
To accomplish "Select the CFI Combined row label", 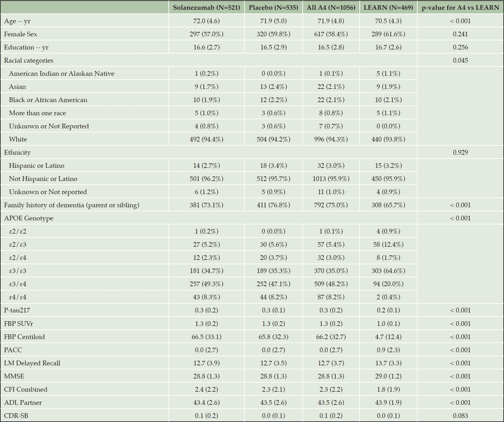I will click(26, 389).
